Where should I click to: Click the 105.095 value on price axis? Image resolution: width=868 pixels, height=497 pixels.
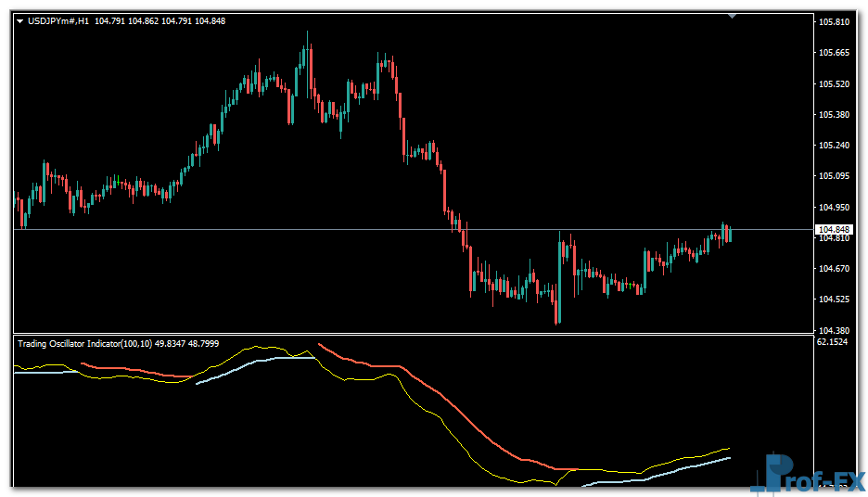click(834, 176)
